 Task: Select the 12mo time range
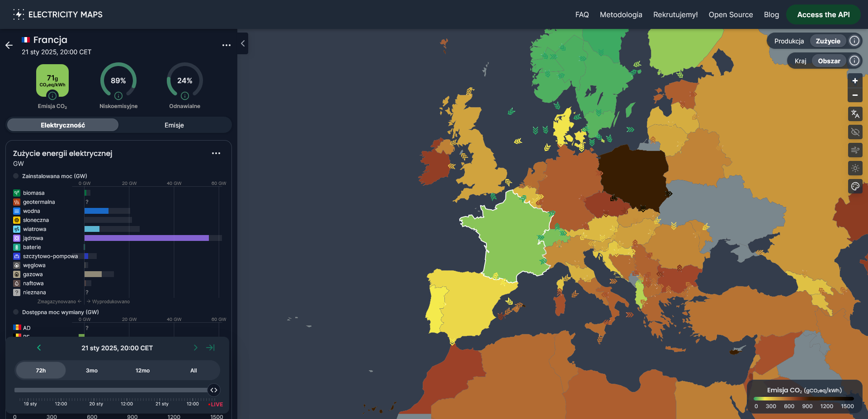(142, 371)
